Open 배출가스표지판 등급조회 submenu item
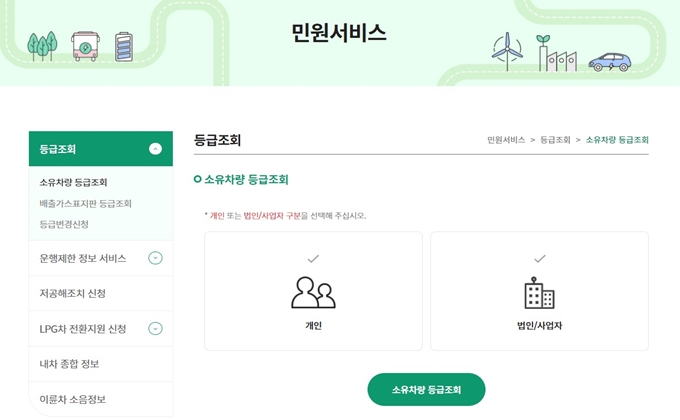 [x=85, y=203]
